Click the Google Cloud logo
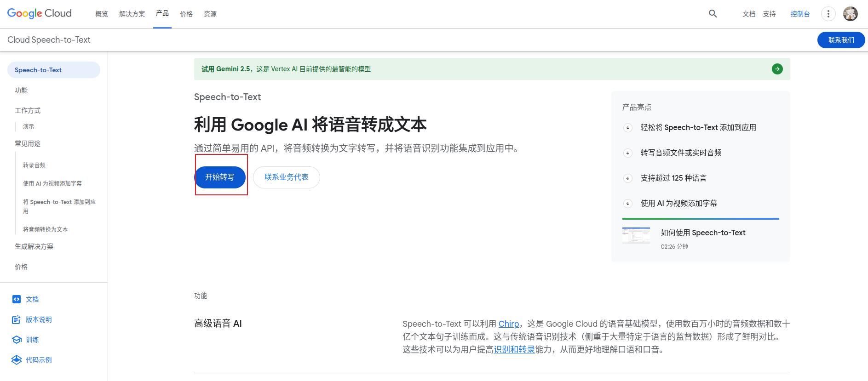The height and width of the screenshot is (381, 868). [40, 13]
